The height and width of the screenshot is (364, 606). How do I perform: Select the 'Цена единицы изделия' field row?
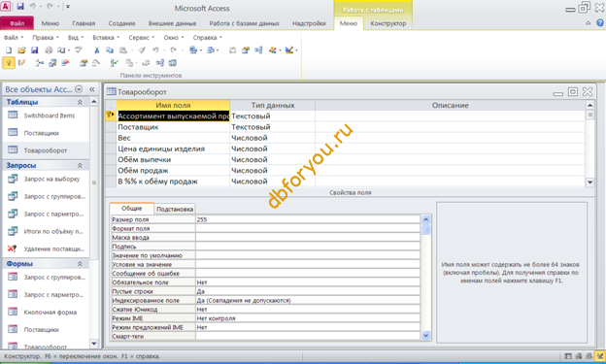[x=173, y=149]
